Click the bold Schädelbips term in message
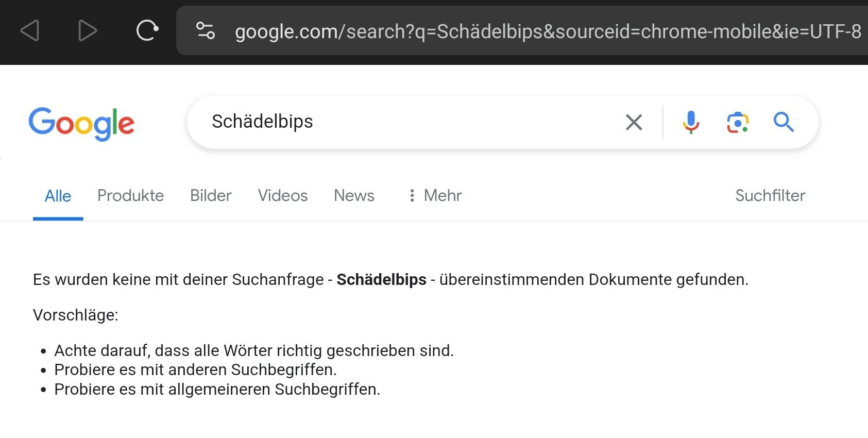868x438 pixels. pos(381,279)
